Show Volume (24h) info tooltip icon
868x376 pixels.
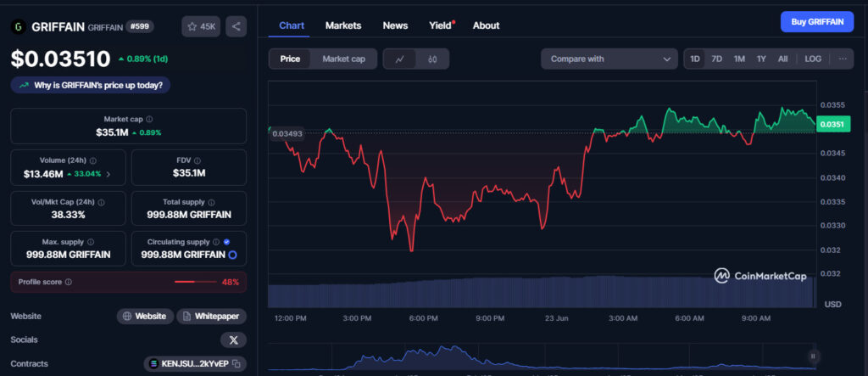(x=93, y=160)
